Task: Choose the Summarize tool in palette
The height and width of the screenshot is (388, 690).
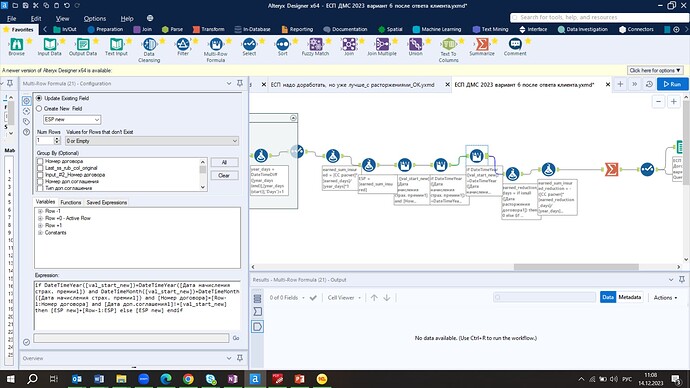Action: 482,44
